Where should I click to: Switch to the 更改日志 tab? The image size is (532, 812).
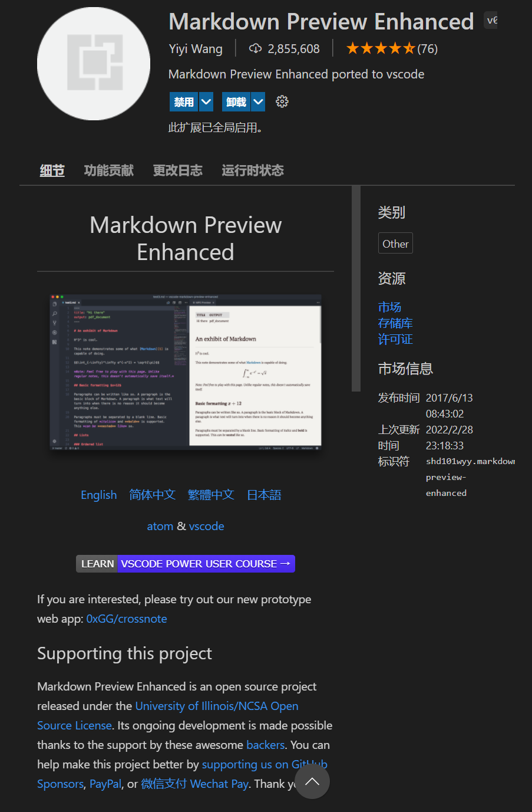click(178, 170)
